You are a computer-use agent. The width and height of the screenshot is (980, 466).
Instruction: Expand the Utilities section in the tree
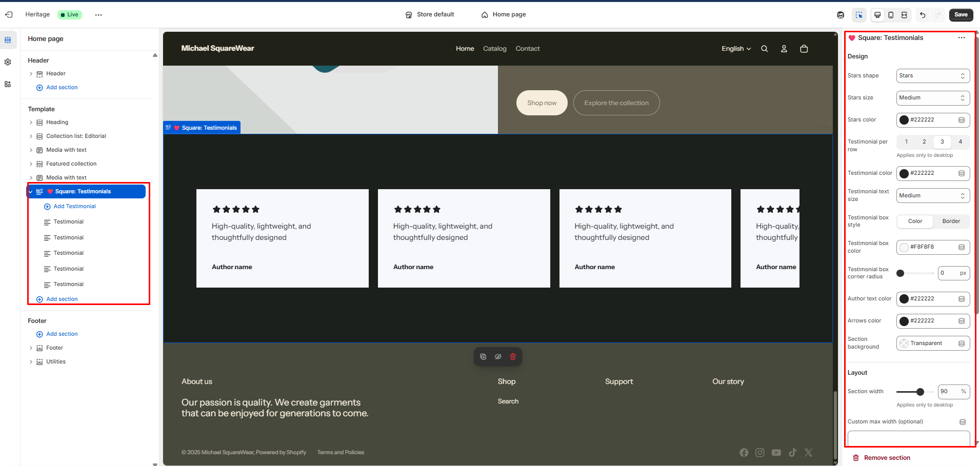(31, 362)
